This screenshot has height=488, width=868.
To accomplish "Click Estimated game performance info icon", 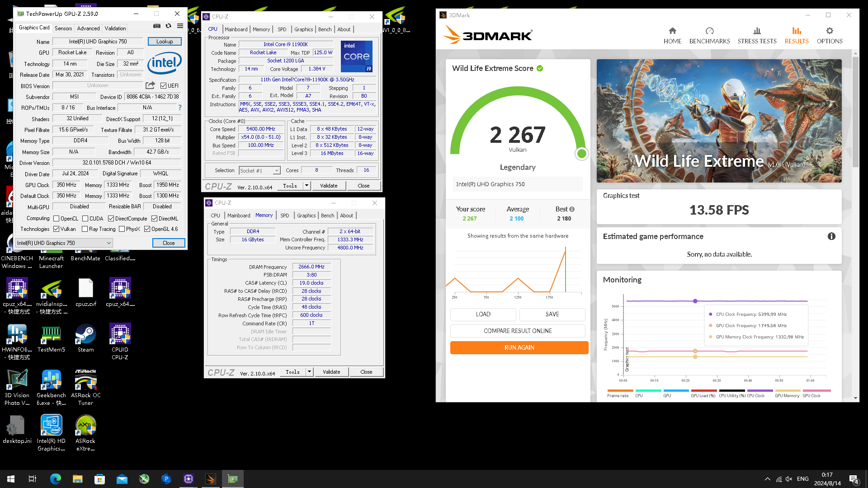I will click(831, 236).
